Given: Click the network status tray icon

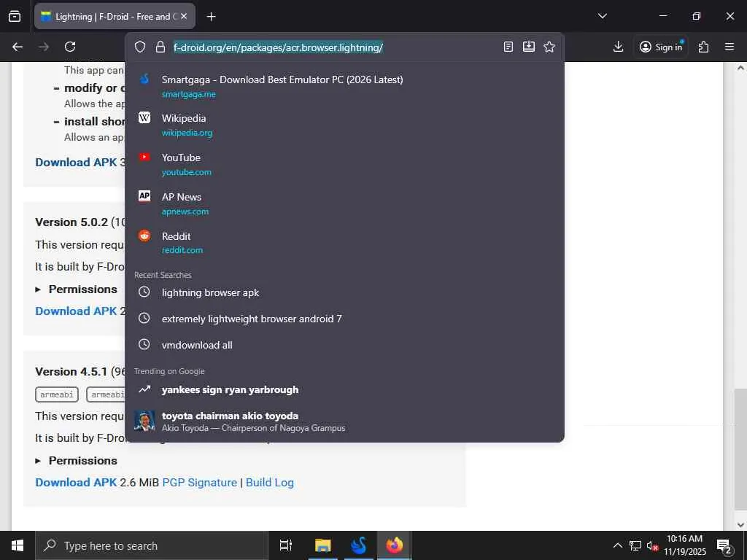Looking at the screenshot, I should tap(635, 545).
